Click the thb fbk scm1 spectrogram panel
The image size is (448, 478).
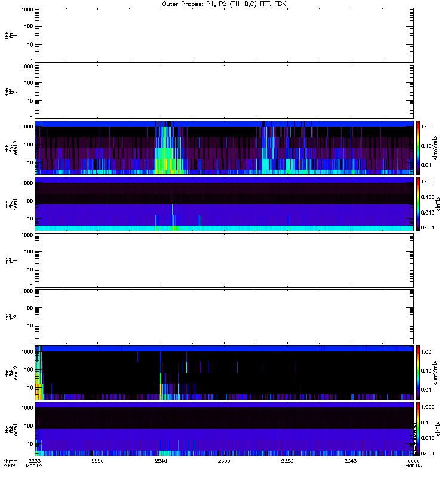(224, 204)
